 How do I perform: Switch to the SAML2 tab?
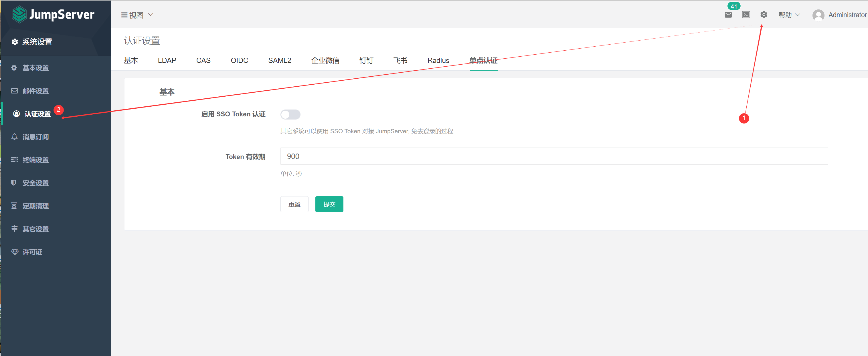click(280, 60)
